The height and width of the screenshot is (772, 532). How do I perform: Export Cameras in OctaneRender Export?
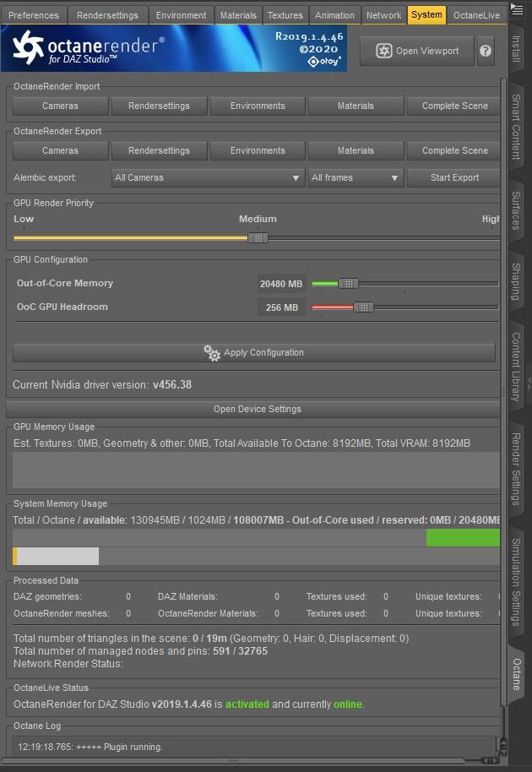[x=61, y=150]
